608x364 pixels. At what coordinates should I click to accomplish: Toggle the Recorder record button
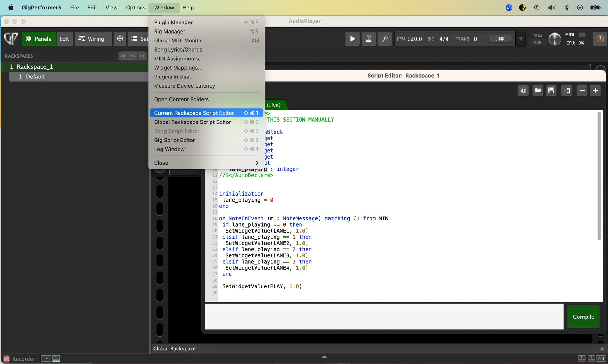pyautogui.click(x=7, y=359)
